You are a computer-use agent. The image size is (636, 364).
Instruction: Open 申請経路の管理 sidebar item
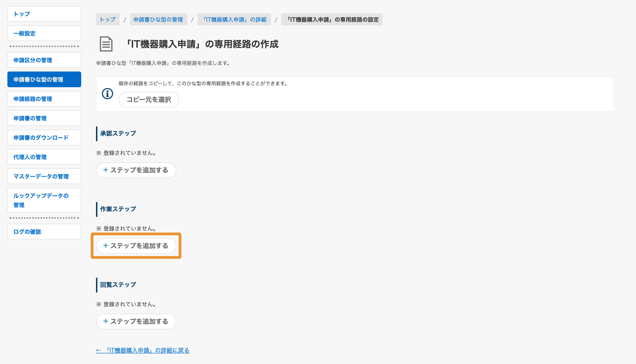pos(44,99)
